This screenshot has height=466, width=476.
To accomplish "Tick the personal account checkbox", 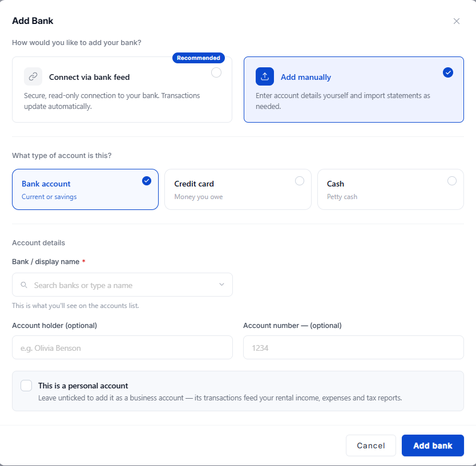I will [x=26, y=386].
